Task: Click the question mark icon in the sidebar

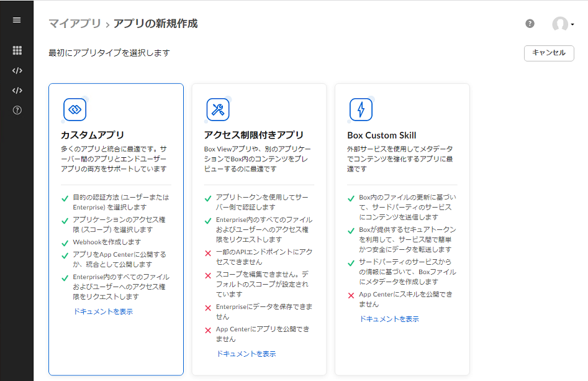Action: [17, 111]
